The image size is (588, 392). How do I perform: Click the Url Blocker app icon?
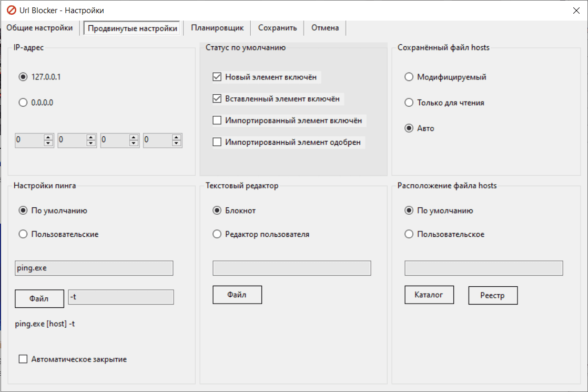click(11, 11)
